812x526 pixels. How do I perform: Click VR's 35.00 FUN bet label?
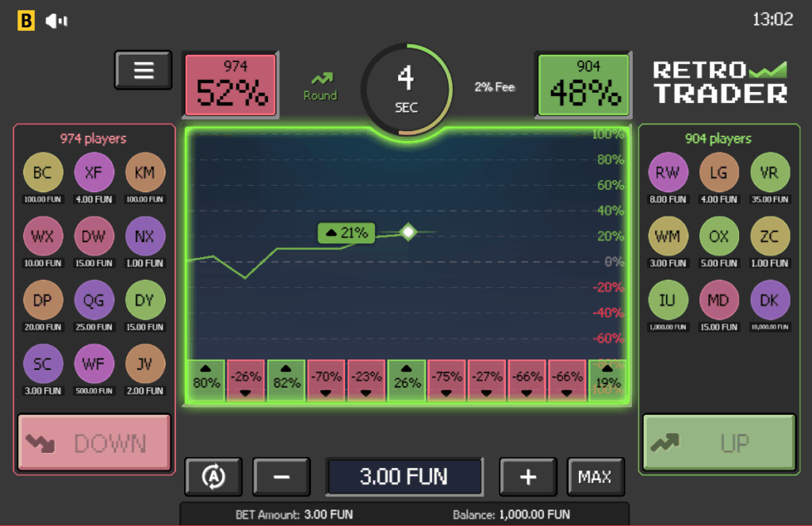[770, 199]
